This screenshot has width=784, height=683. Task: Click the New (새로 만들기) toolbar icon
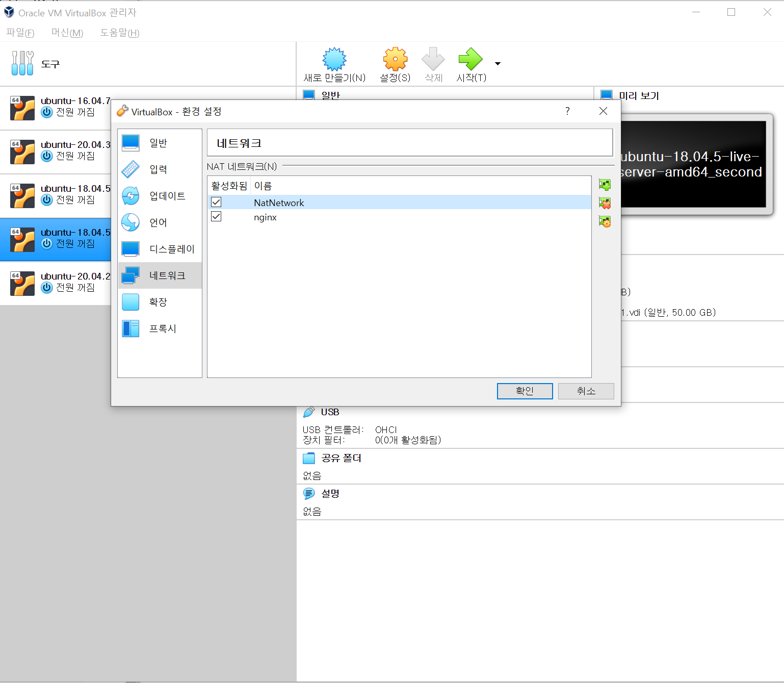coord(334,60)
